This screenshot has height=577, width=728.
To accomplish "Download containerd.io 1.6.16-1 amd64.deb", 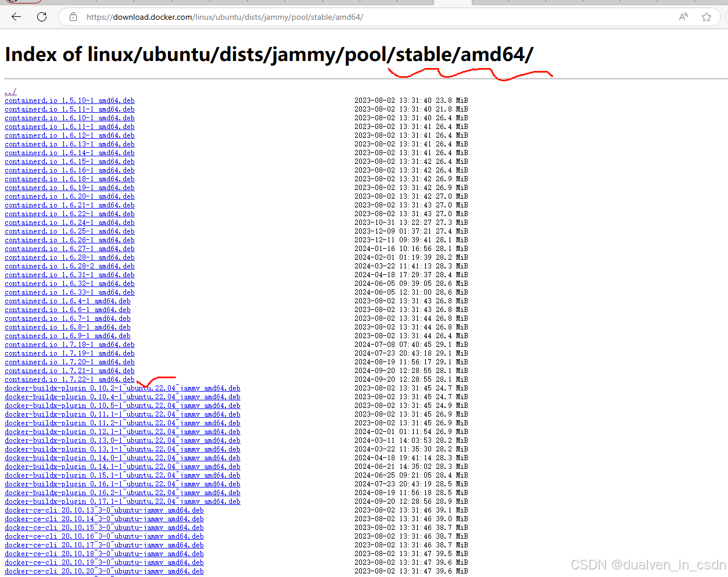I will (70, 170).
